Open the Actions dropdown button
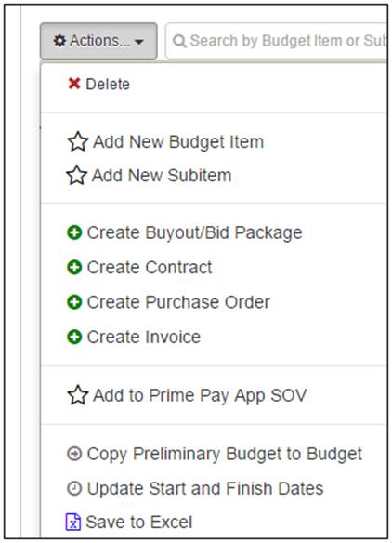The width and height of the screenshot is (392, 543). [98, 41]
